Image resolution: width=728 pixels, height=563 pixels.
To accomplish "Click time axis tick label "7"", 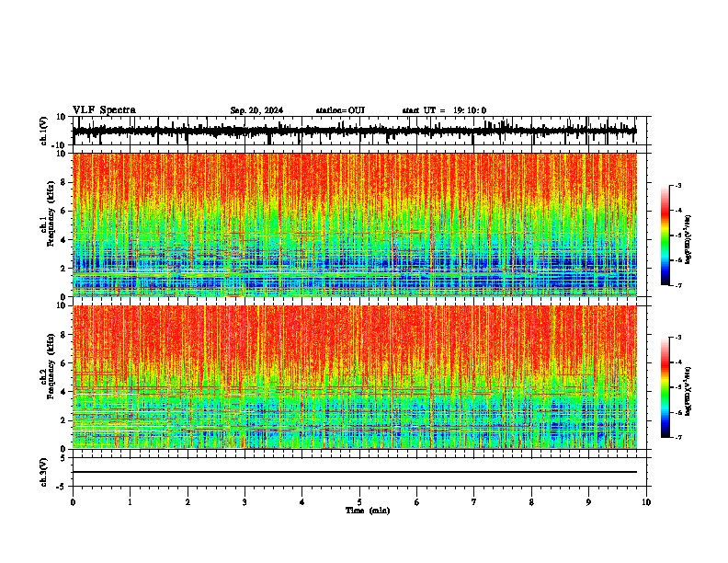I will [x=474, y=502].
